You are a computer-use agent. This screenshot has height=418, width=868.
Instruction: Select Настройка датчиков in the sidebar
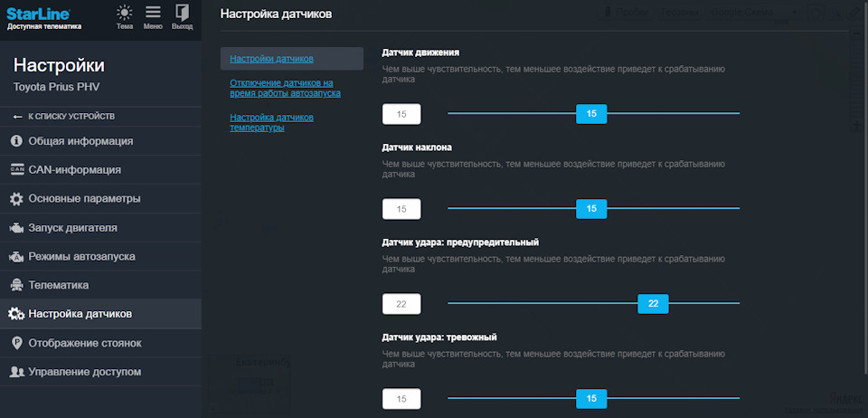click(x=100, y=314)
